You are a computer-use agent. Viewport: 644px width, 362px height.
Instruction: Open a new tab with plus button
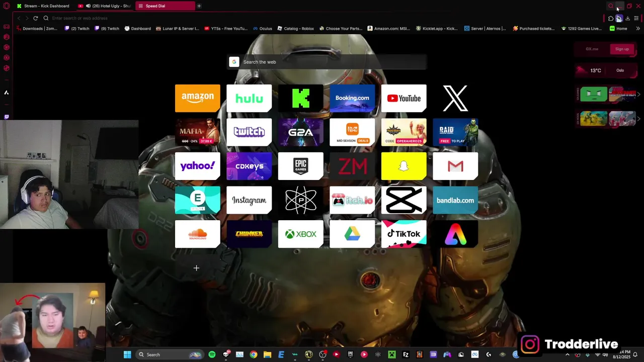tap(199, 6)
